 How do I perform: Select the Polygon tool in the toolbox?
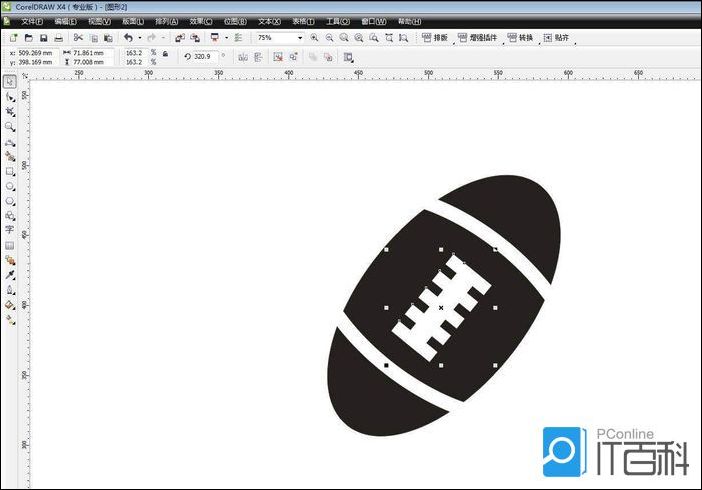[9, 201]
